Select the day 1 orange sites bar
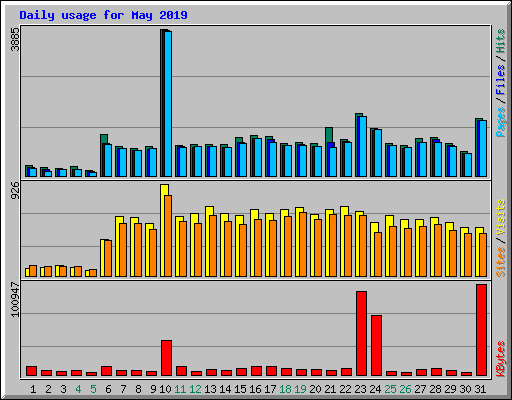Viewport: 512px width, 400px height. pyautogui.click(x=33, y=271)
